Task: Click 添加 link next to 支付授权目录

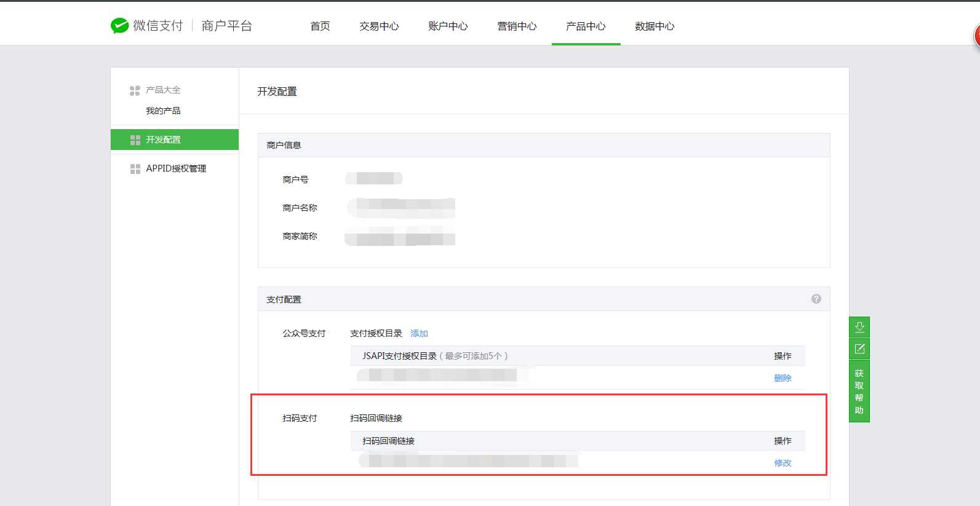Action: (x=419, y=333)
